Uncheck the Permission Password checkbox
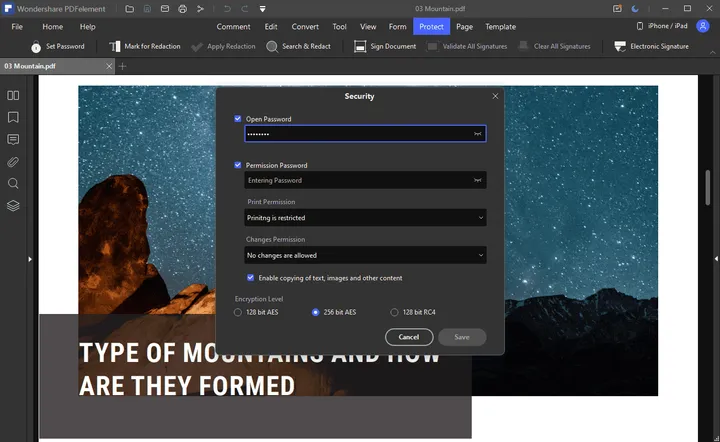This screenshot has width=720, height=442. coord(238,165)
